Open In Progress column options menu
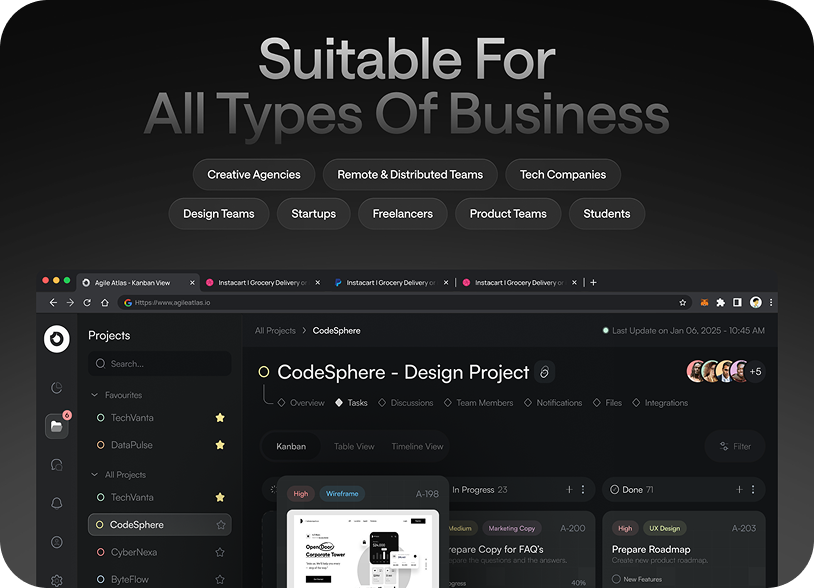 point(583,489)
